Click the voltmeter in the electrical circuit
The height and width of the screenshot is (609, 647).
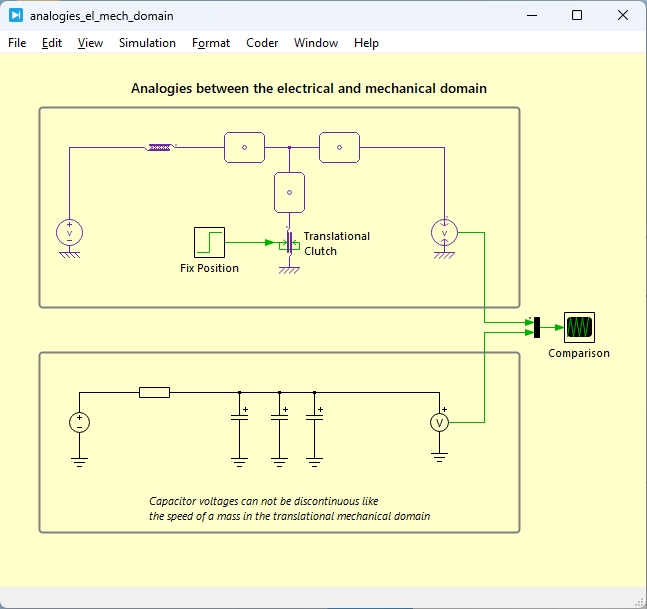pos(438,423)
